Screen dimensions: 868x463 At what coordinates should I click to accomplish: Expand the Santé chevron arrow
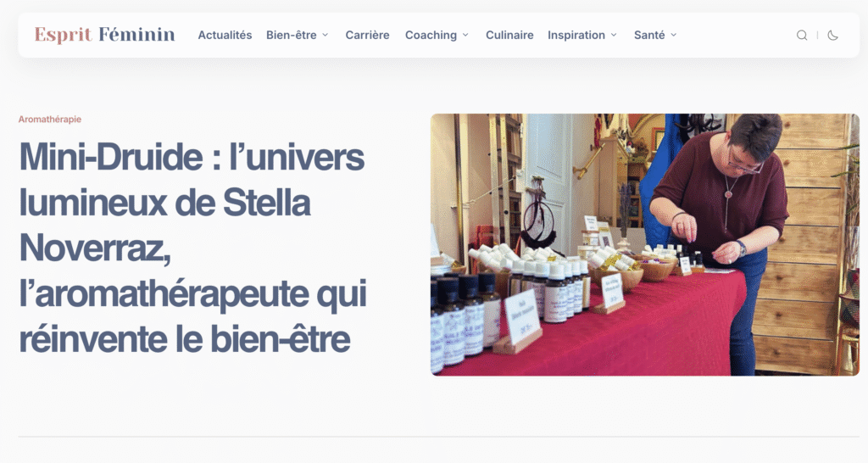click(x=674, y=35)
